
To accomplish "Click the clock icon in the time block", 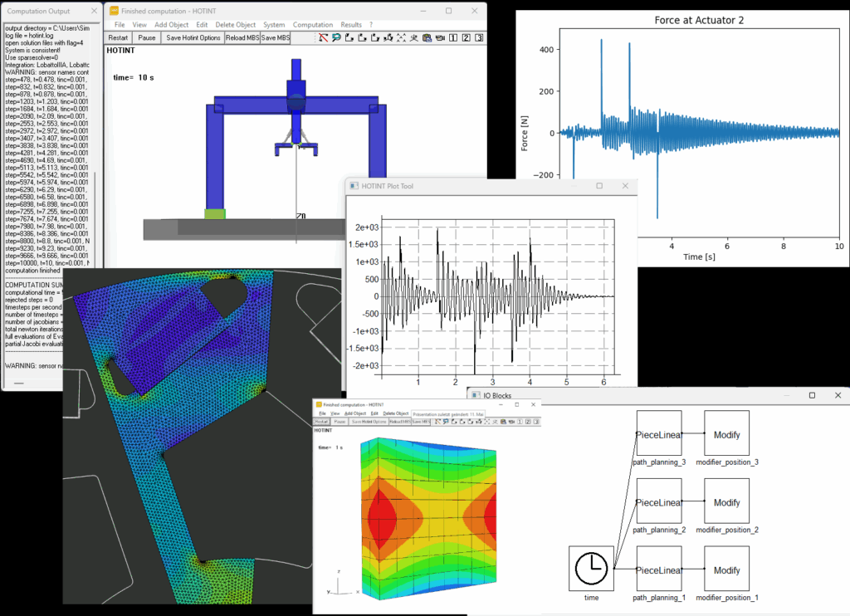I will click(x=590, y=570).
